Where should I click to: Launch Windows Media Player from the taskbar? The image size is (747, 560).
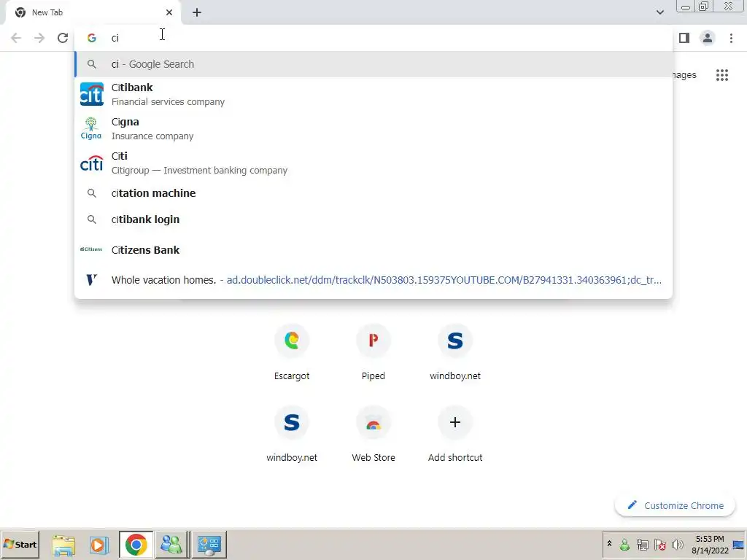coord(99,545)
